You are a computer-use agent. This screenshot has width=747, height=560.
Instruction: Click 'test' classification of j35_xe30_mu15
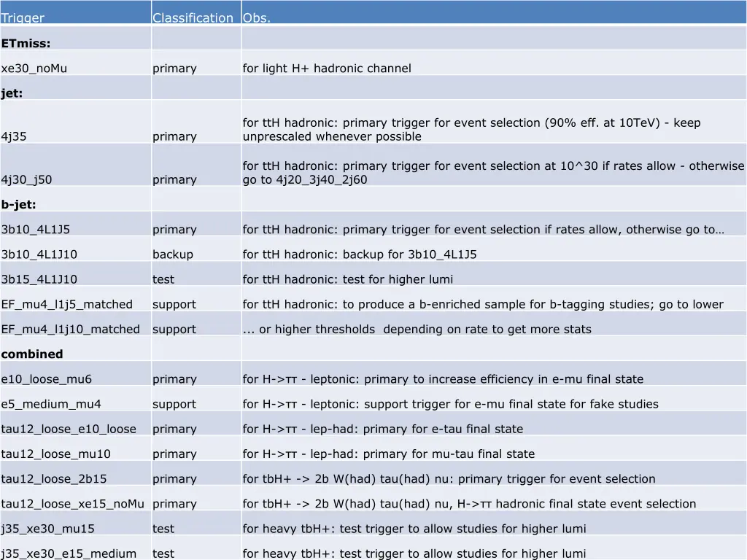tap(196, 522)
